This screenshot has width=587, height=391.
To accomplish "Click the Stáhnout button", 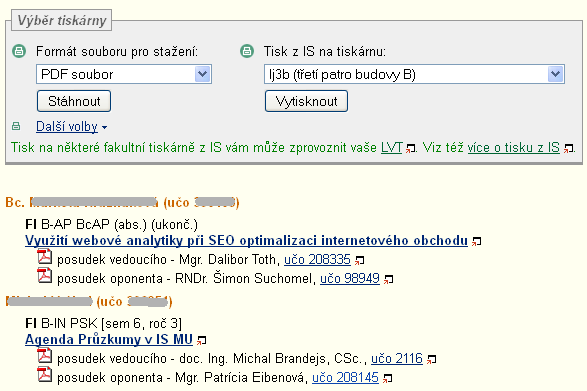I will [x=74, y=101].
